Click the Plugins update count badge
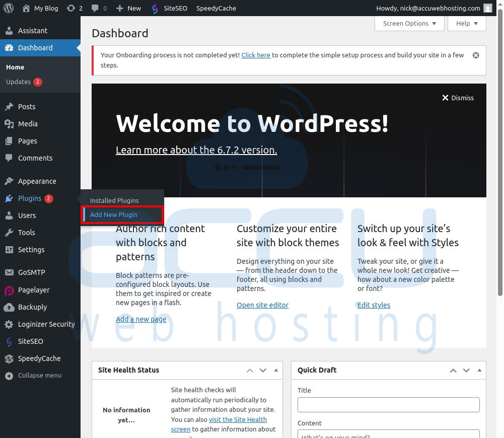Viewport: 504px width, 438px height. click(x=48, y=198)
